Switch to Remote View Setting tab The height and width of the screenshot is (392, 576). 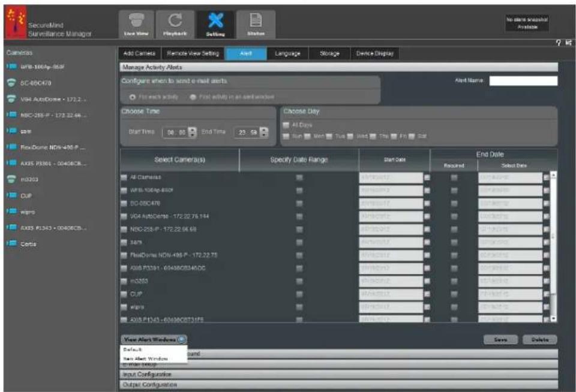[193, 53]
